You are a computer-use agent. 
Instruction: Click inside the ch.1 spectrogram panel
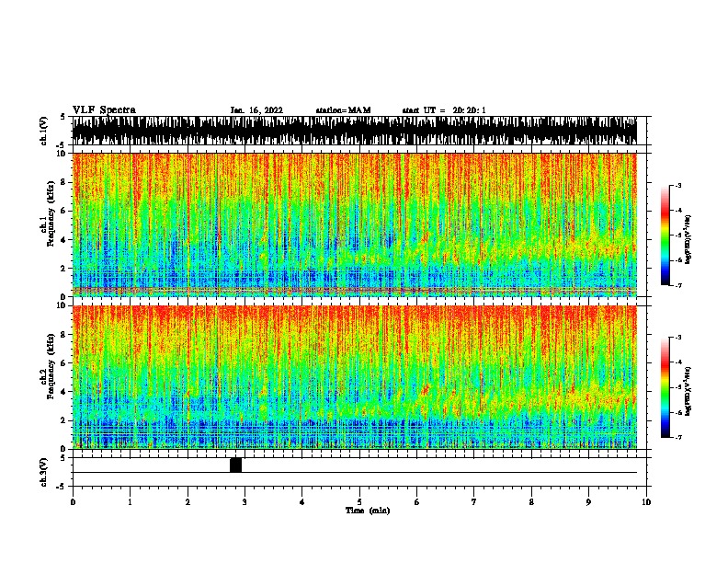(355, 224)
